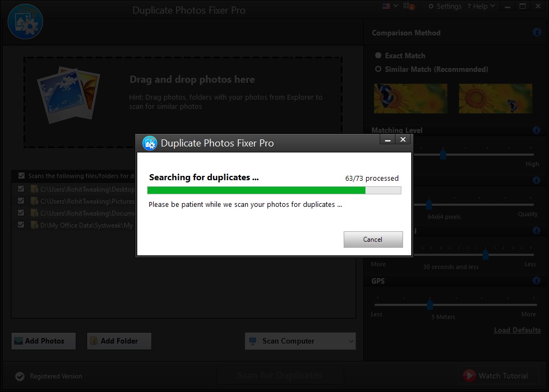549x392 pixels.
Task: Expand the Scan Computer dropdown
Action: click(x=351, y=341)
